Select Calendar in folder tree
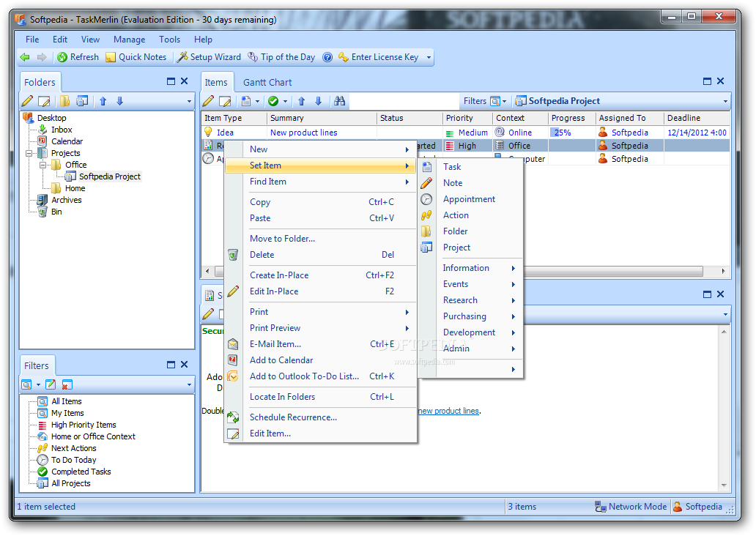 click(x=67, y=141)
